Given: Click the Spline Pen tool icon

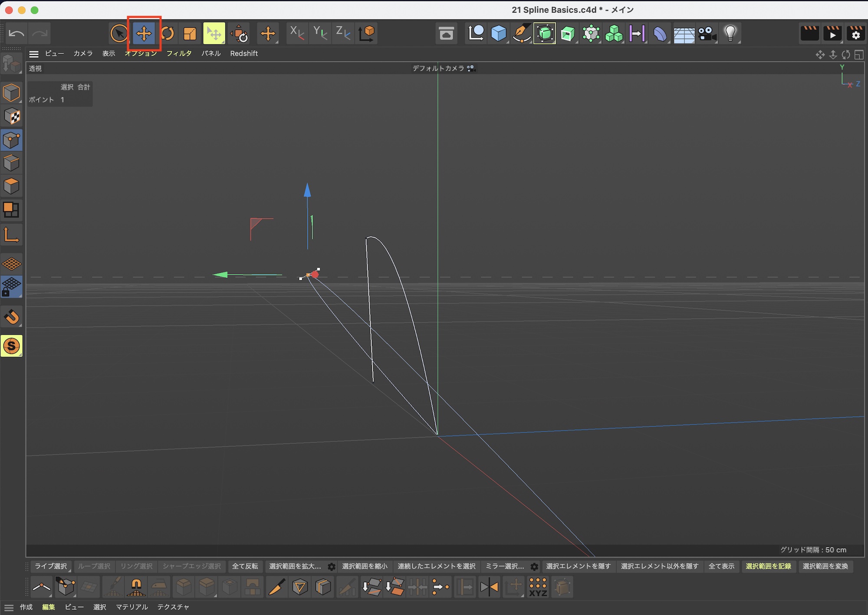Looking at the screenshot, I should [x=521, y=33].
